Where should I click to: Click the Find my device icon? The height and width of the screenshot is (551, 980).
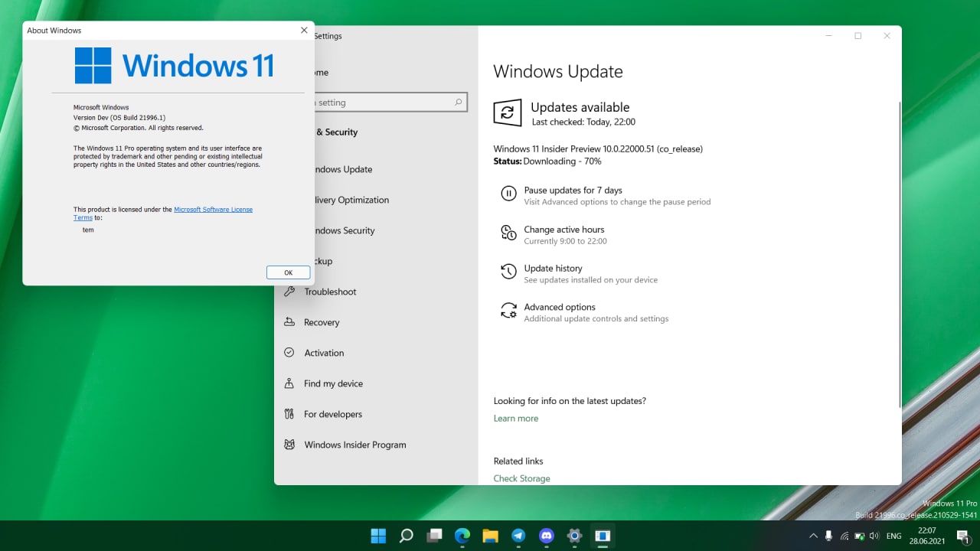click(x=289, y=383)
